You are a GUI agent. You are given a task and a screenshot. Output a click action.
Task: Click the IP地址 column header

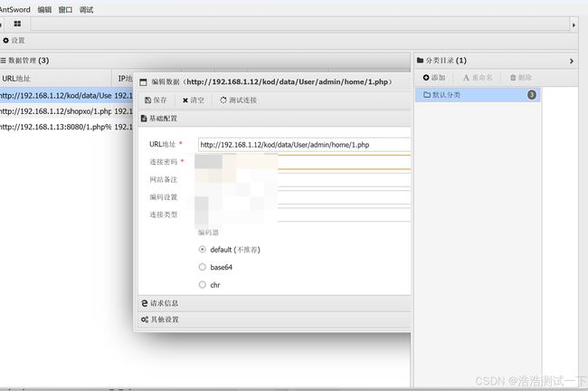click(125, 79)
